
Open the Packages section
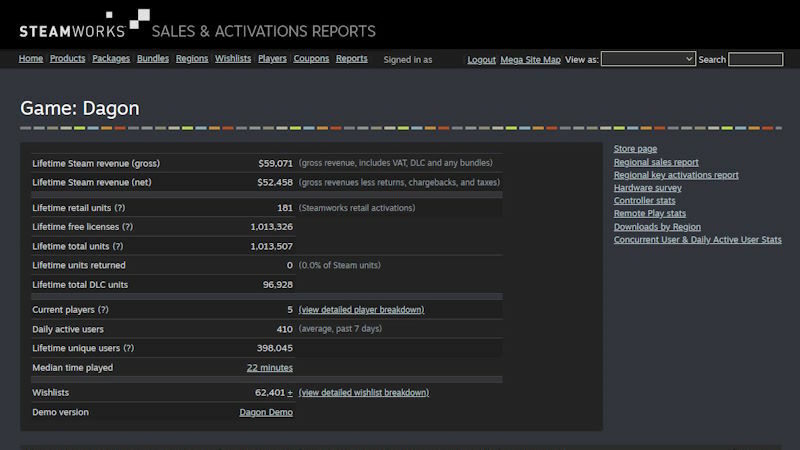click(x=111, y=59)
